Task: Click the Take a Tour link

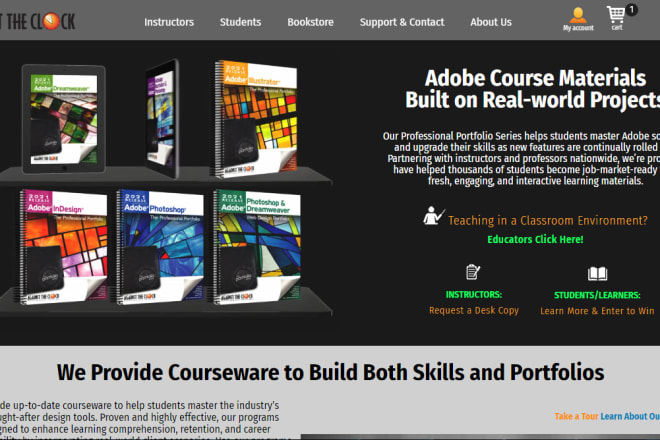Action: tap(576, 416)
